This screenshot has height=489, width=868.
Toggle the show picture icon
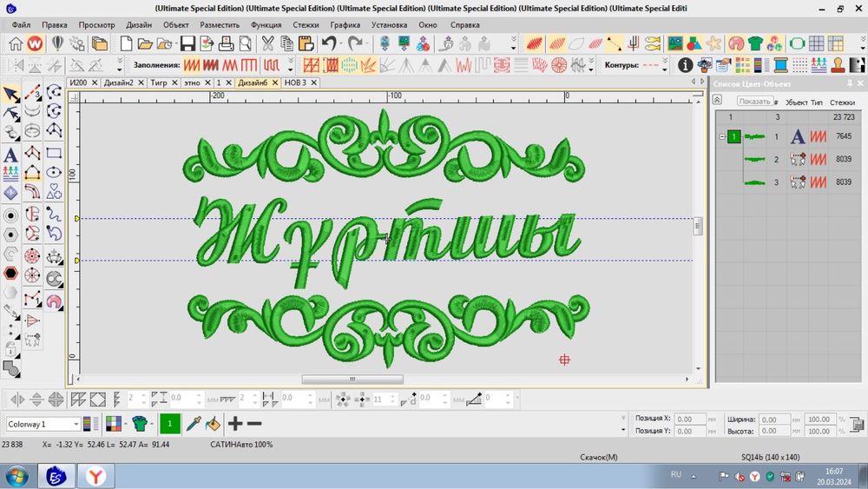point(674,43)
